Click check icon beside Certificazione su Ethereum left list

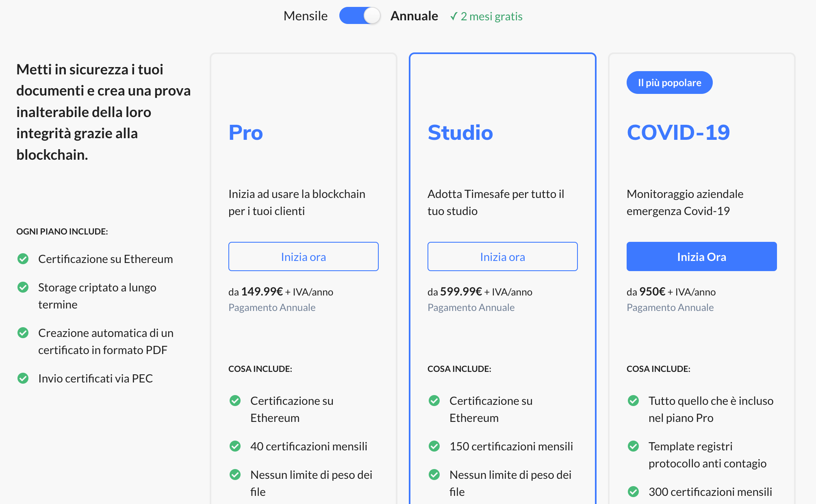click(x=23, y=259)
